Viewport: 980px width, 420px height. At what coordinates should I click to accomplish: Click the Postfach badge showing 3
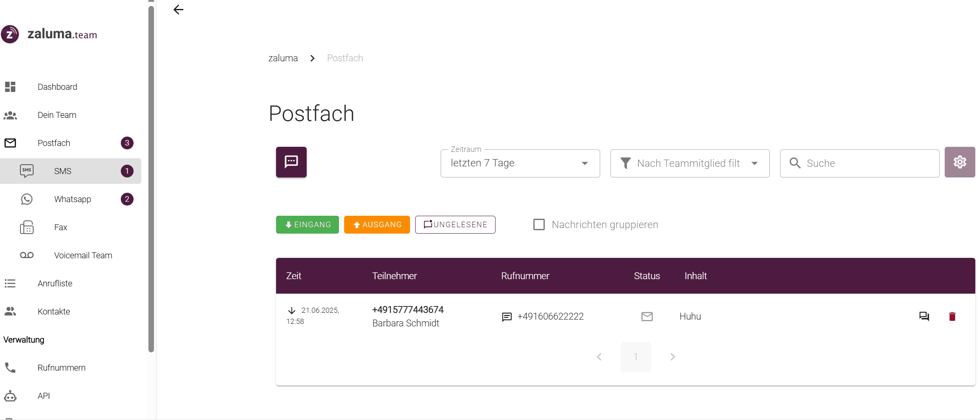pos(127,143)
